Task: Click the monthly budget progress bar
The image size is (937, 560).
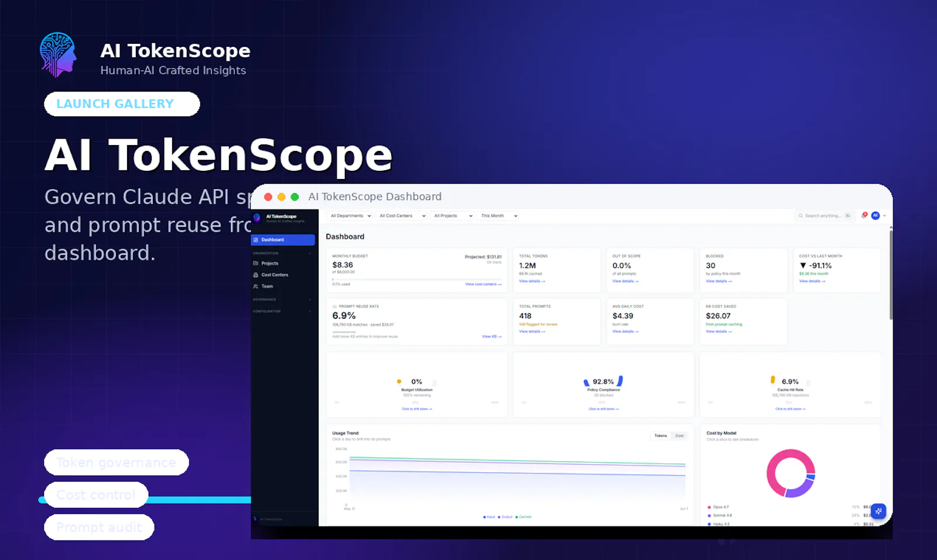Action: 417,279
